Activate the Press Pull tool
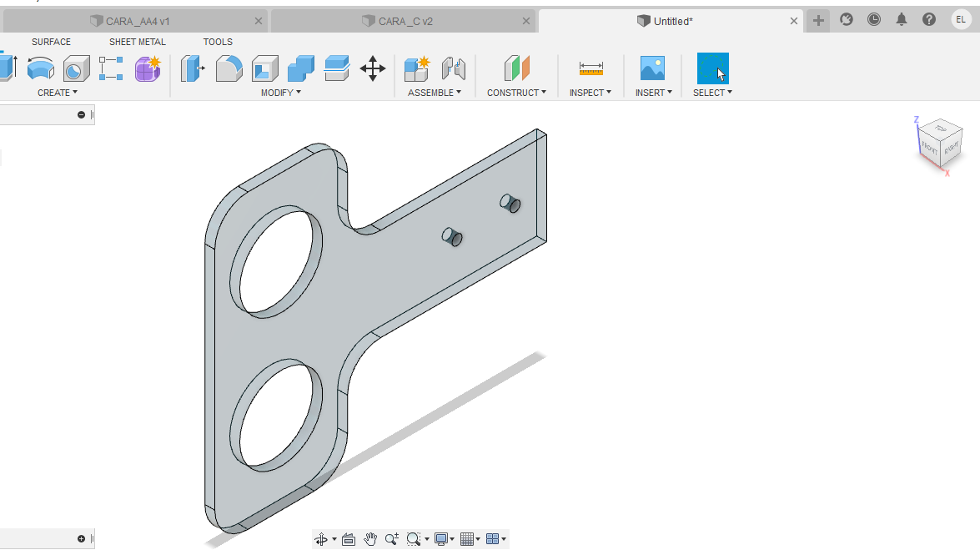The height and width of the screenshot is (550, 980). coord(193,68)
